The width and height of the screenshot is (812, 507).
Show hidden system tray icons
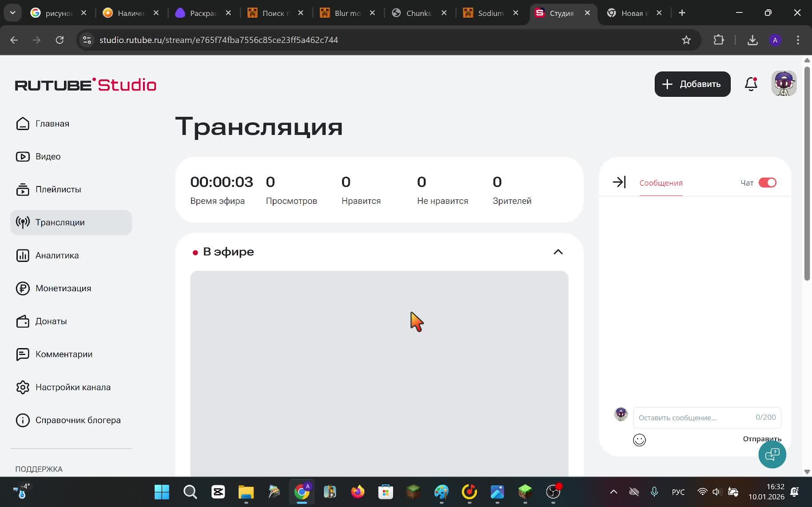(x=613, y=491)
